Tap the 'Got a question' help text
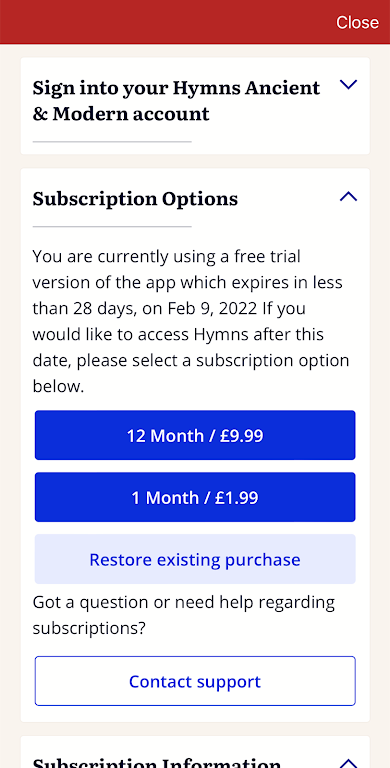 click(184, 615)
